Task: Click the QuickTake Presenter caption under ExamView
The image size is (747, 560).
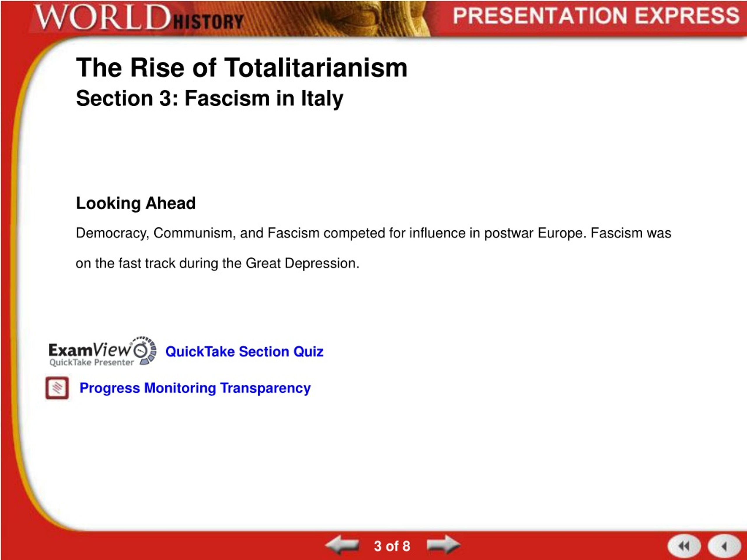Action: (x=92, y=362)
